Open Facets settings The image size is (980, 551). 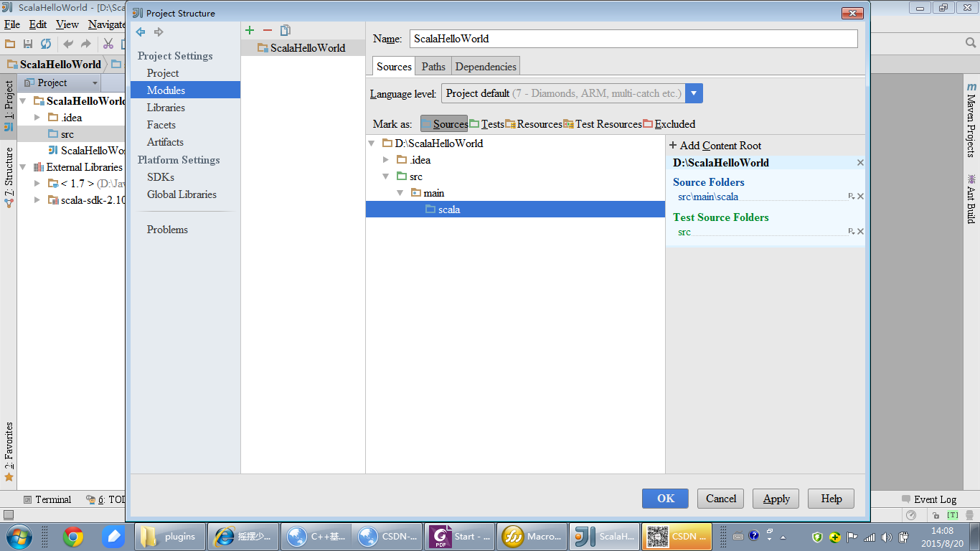point(161,125)
